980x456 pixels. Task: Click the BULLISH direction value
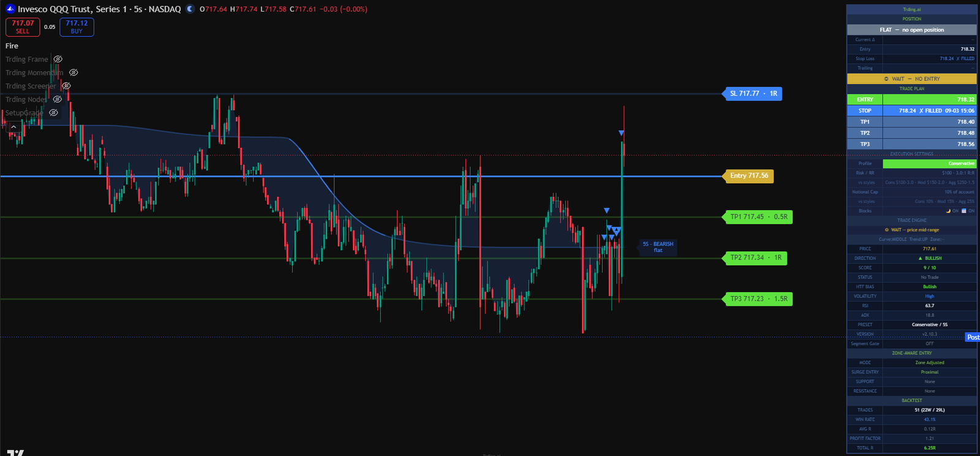(929, 259)
